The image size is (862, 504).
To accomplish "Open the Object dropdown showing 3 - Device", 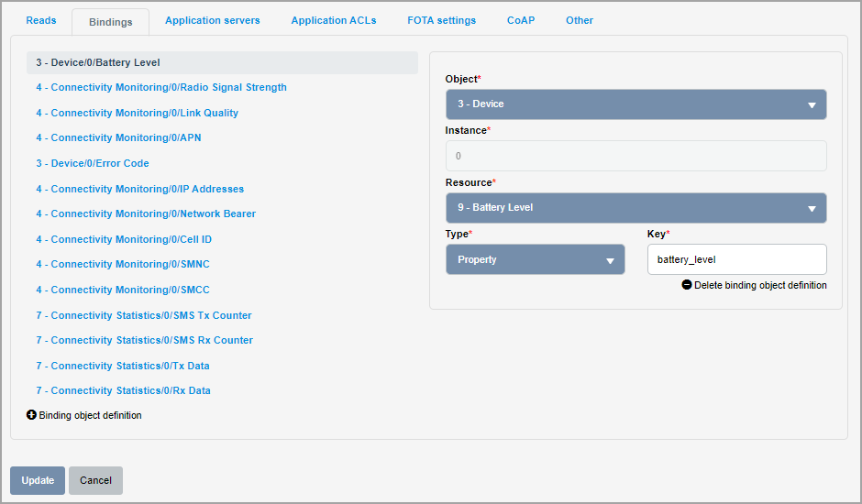I will point(636,104).
